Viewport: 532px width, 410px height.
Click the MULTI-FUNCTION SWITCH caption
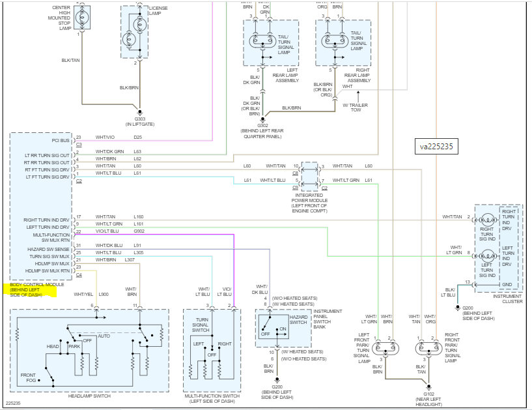tap(212, 398)
